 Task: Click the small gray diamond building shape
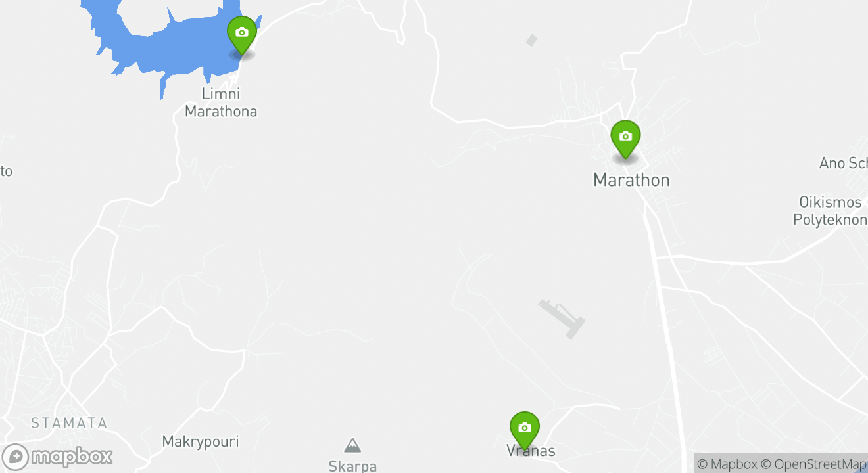click(531, 40)
